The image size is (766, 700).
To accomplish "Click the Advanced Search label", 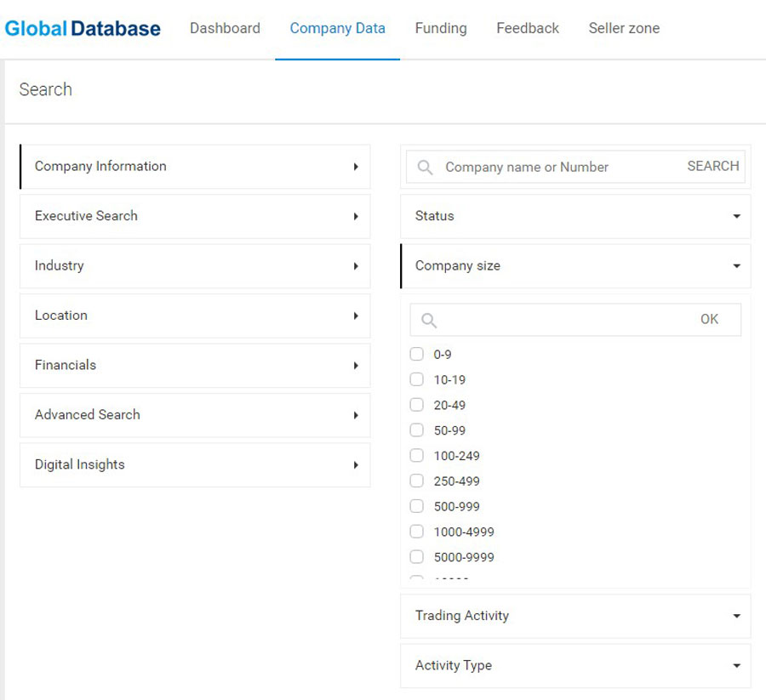I will 88,415.
